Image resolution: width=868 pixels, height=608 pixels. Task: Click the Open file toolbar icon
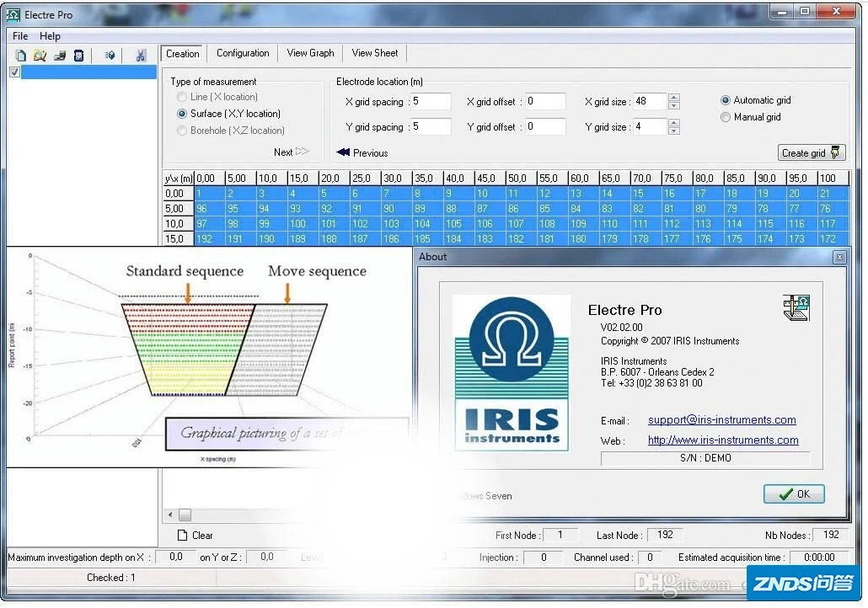coord(40,56)
